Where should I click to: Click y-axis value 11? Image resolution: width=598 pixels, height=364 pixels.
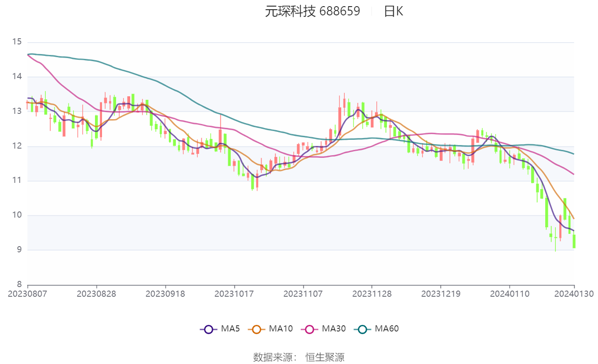click(x=17, y=181)
